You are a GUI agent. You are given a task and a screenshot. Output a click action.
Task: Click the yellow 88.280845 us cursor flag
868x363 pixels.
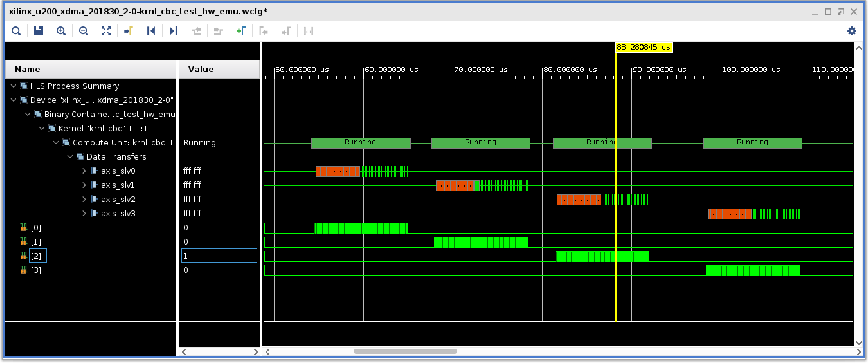[x=644, y=48]
